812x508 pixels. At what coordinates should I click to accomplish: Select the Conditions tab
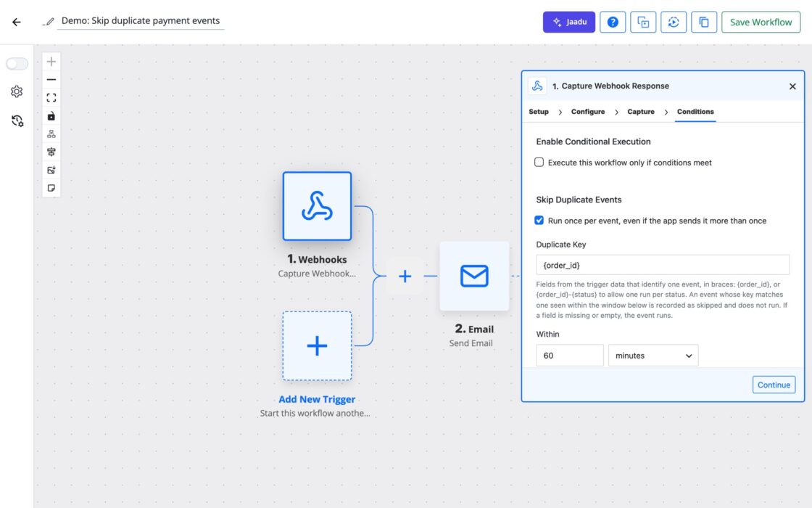[x=695, y=112]
